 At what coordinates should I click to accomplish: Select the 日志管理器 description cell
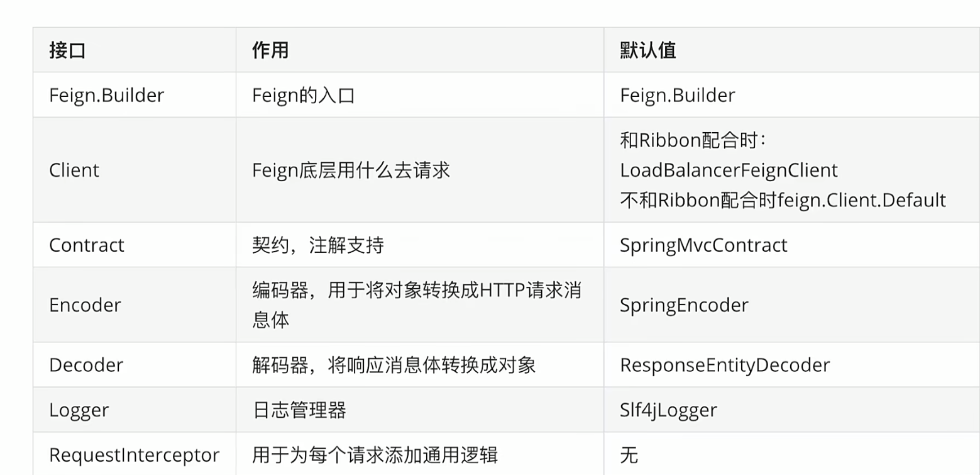tap(299, 410)
